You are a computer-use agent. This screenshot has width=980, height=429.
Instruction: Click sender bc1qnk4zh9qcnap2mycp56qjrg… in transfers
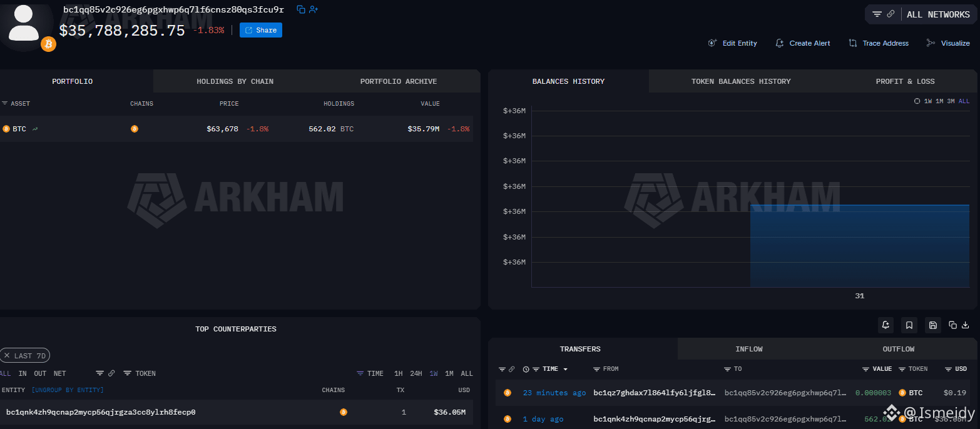tap(654, 419)
